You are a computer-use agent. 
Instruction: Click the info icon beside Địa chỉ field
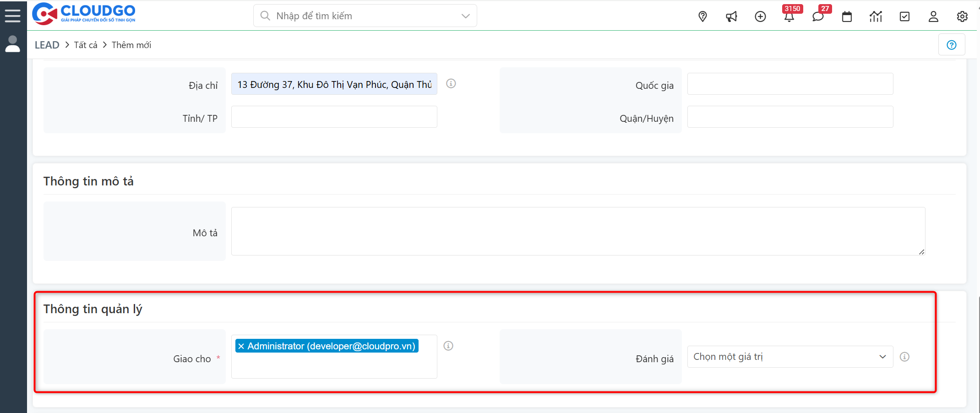451,83
